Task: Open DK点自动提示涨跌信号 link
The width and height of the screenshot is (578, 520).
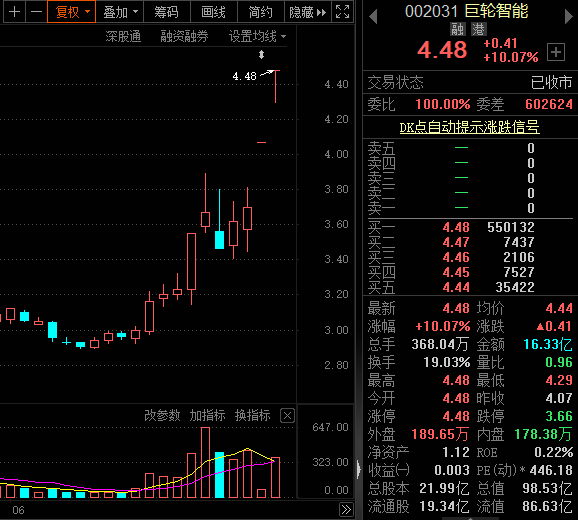Action: click(470, 128)
